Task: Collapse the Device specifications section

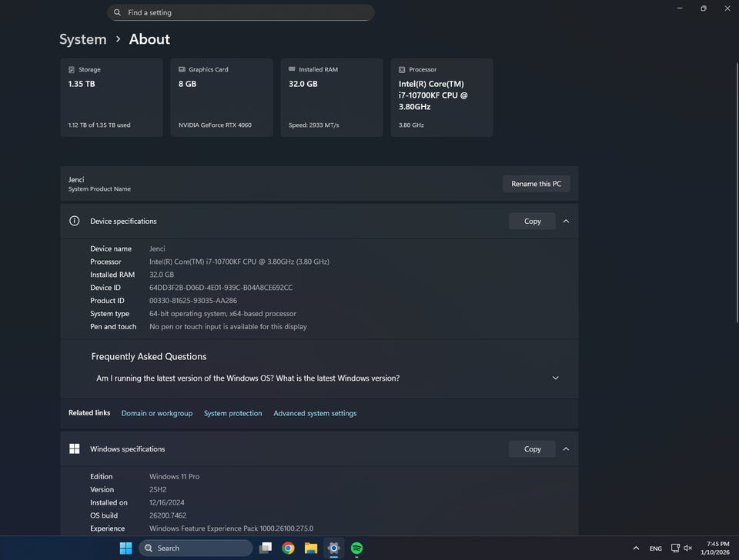Action: (x=566, y=221)
